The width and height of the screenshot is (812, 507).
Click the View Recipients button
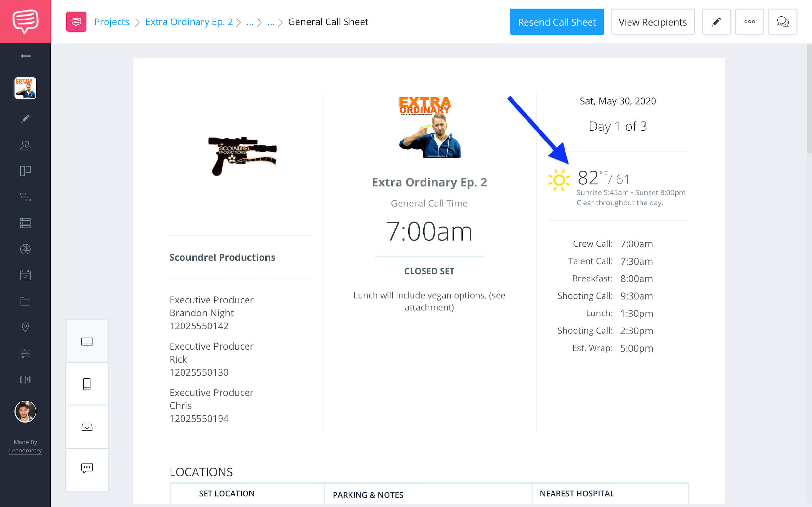pos(653,22)
